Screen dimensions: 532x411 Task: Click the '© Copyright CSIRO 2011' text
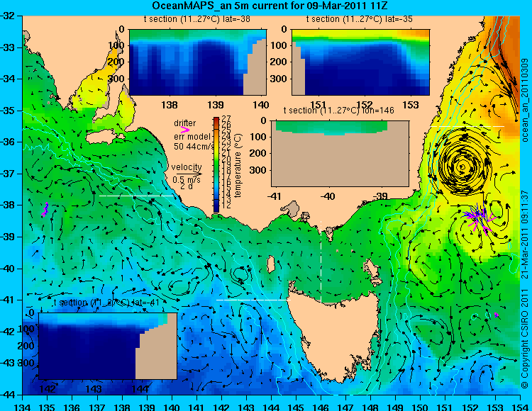tap(525, 338)
